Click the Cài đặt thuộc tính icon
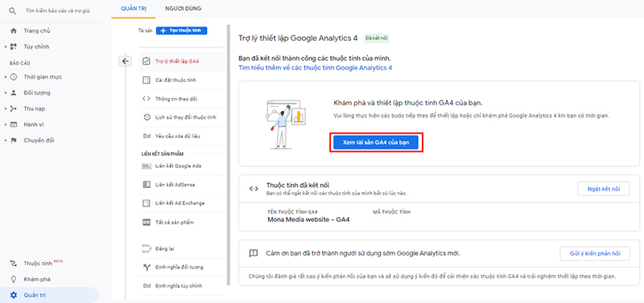Screen dimensions: 644x303 pyautogui.click(x=147, y=80)
